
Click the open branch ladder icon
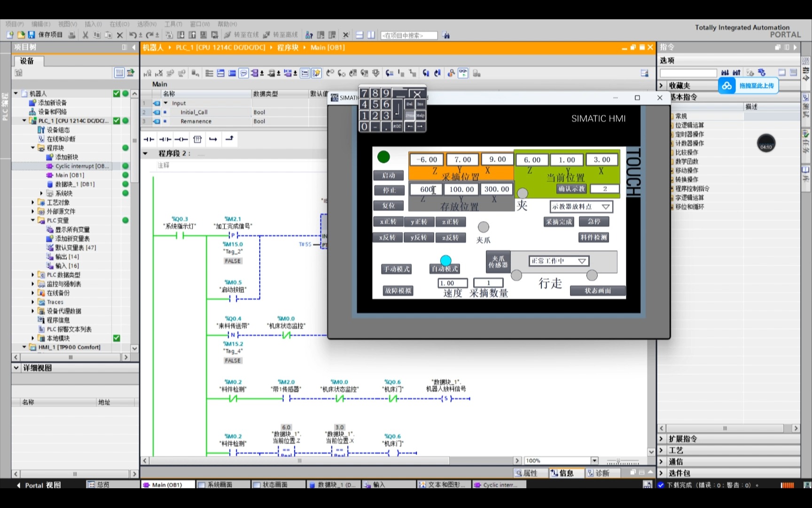(213, 139)
